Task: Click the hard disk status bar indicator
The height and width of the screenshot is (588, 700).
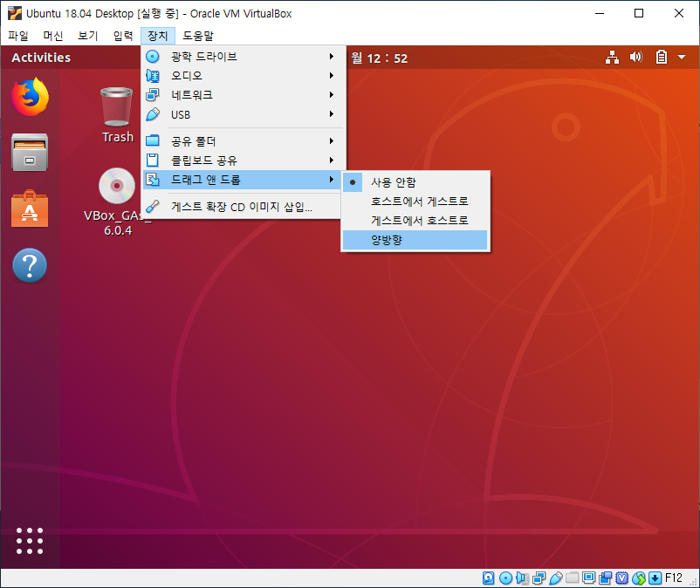Action: click(489, 578)
